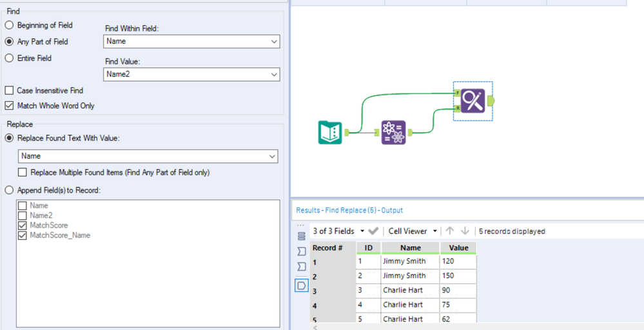Click the Results panel grip dots

point(301,226)
